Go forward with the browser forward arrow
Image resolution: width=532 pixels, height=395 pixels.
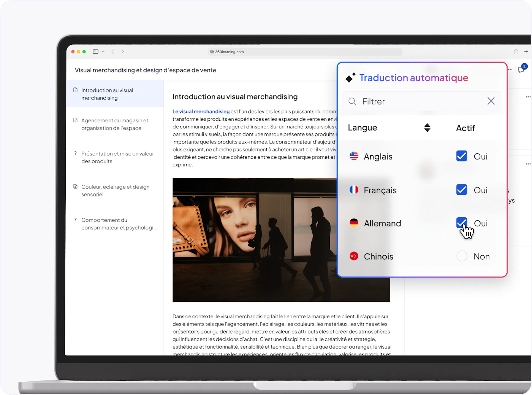pyautogui.click(x=122, y=52)
